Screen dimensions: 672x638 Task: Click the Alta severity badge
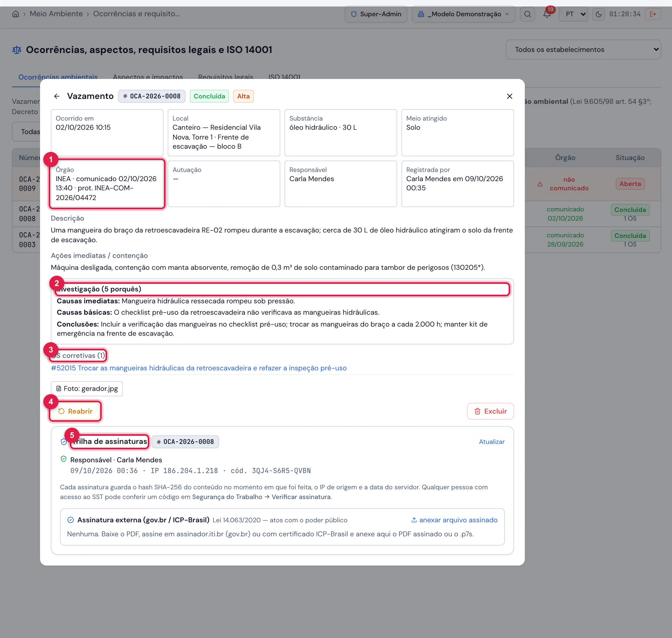tap(243, 96)
